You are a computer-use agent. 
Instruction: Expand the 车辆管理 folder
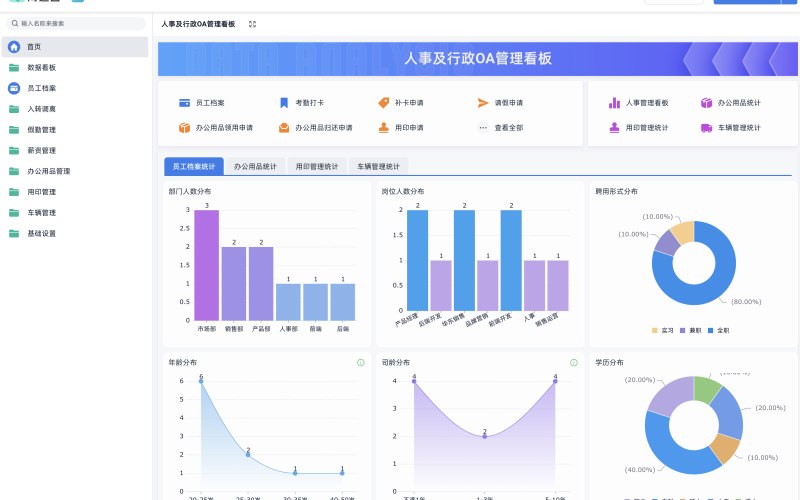click(x=75, y=213)
